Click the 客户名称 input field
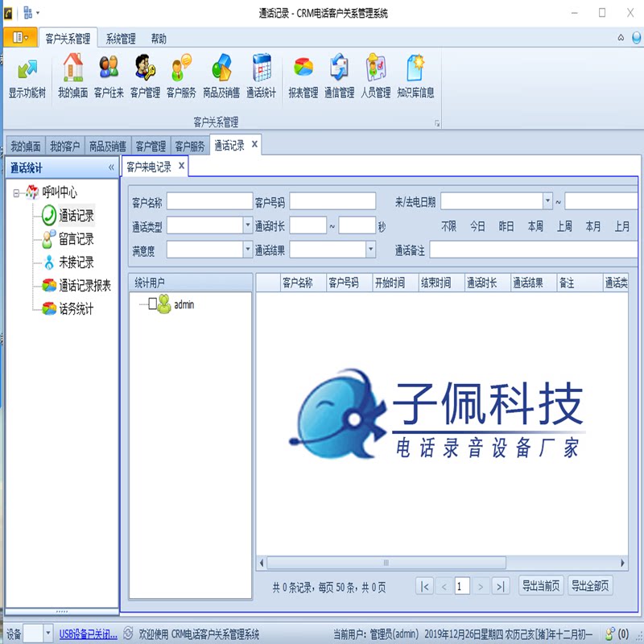The height and width of the screenshot is (644, 644). (209, 201)
